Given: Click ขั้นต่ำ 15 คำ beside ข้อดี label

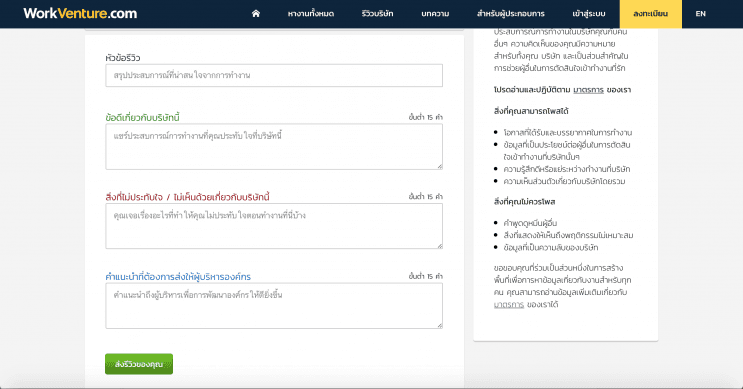Looking at the screenshot, I should coord(426,117).
